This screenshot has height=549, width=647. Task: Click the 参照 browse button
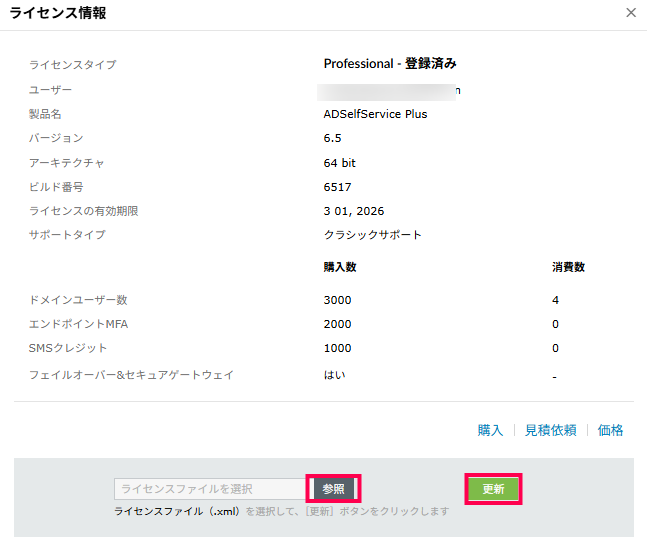(333, 489)
